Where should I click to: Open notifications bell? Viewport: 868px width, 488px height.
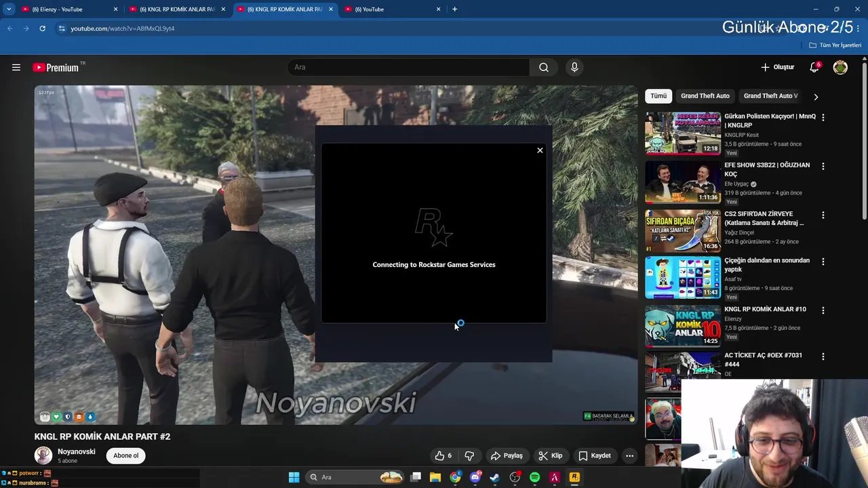click(814, 67)
